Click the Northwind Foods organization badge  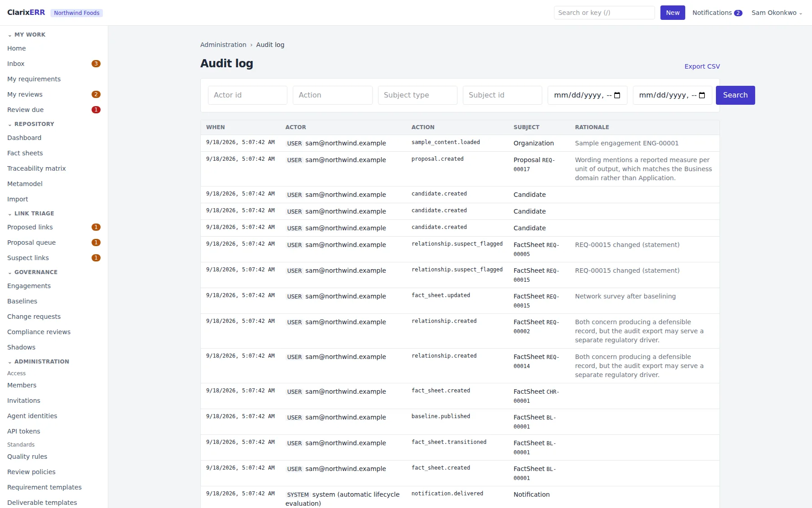click(x=77, y=13)
